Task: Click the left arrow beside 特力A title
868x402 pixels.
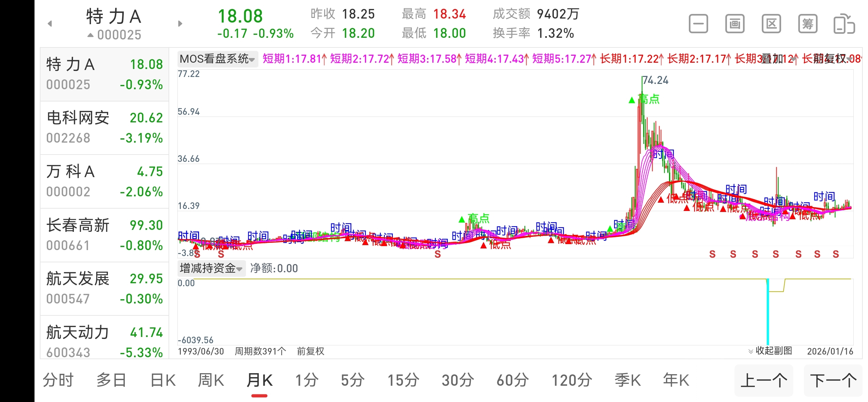Action: pyautogui.click(x=50, y=24)
